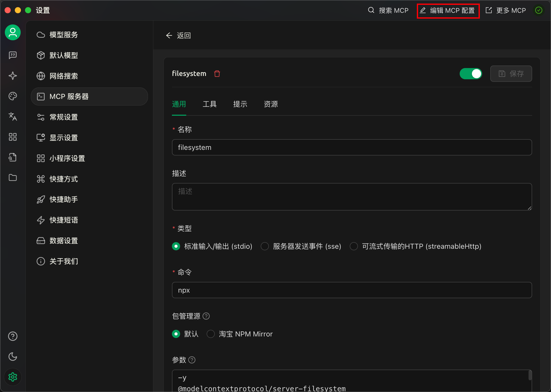Viewport: 551px width, 392px height.
Task: Switch to the 通用 tab
Action: pyautogui.click(x=179, y=104)
